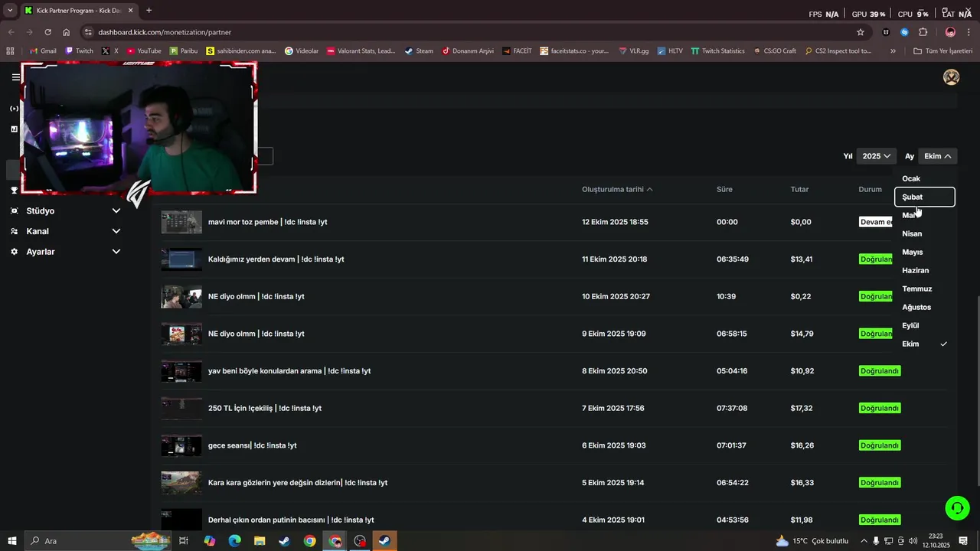Click the 04:53:56 duration cell
Image resolution: width=980 pixels, height=551 pixels.
click(733, 520)
